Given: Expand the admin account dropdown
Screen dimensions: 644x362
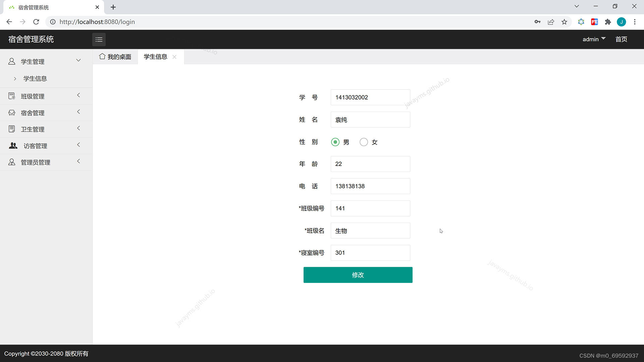Looking at the screenshot, I should tap(594, 39).
